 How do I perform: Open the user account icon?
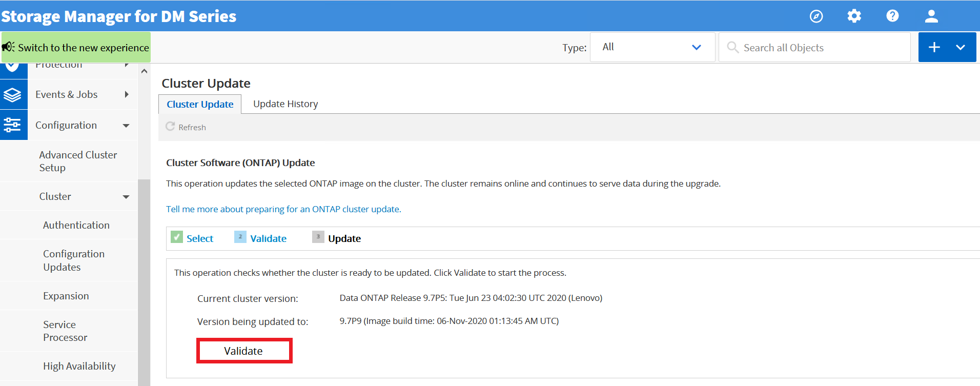[931, 16]
